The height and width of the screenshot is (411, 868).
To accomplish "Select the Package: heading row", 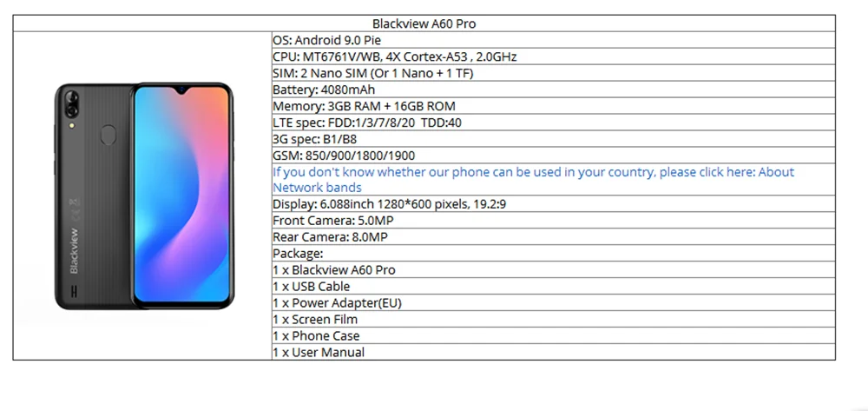I will pos(554,253).
